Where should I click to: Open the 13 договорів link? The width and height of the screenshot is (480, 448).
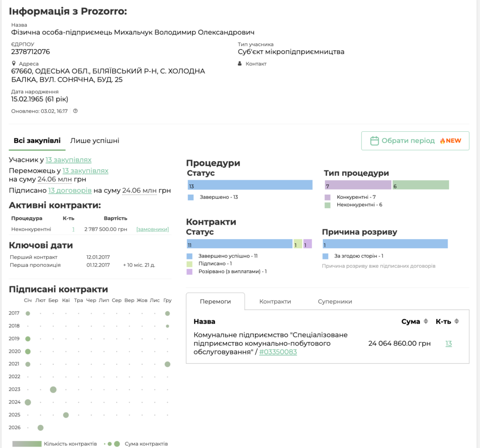70,190
